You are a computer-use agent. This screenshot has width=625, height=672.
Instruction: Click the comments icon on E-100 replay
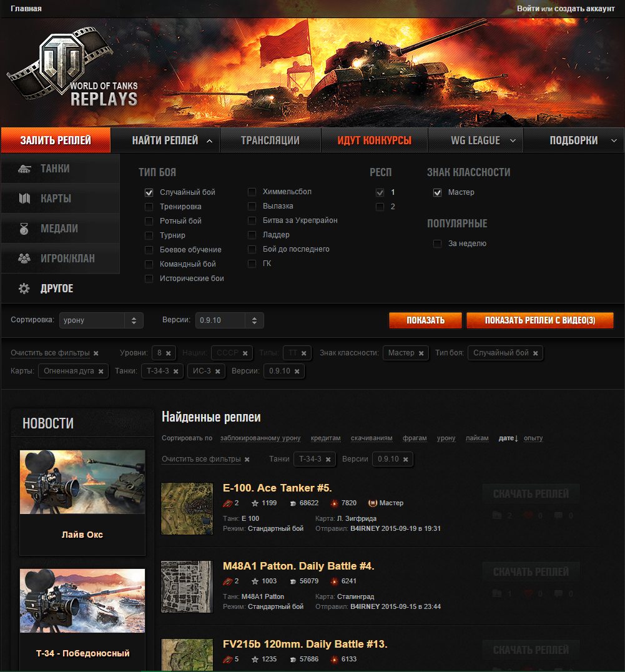click(x=559, y=516)
